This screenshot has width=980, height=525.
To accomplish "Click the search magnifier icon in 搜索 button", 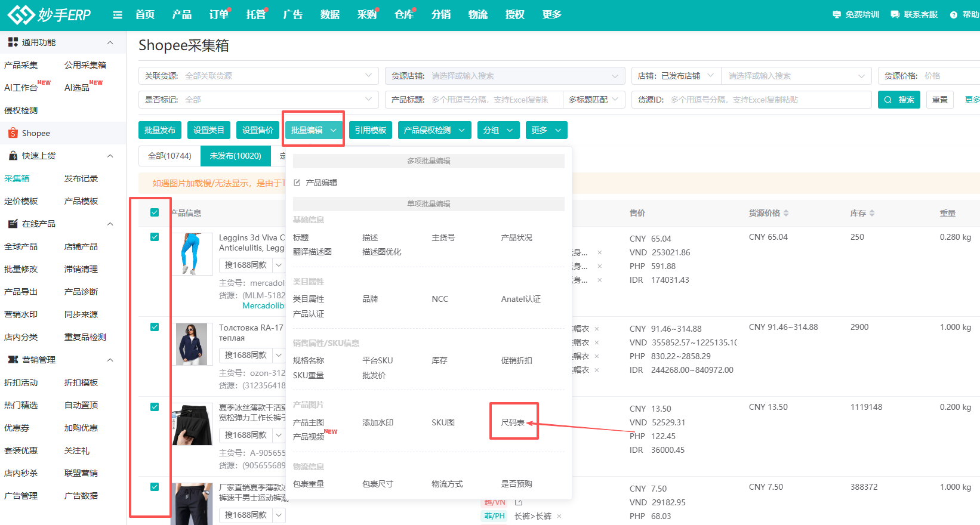I will (888, 100).
